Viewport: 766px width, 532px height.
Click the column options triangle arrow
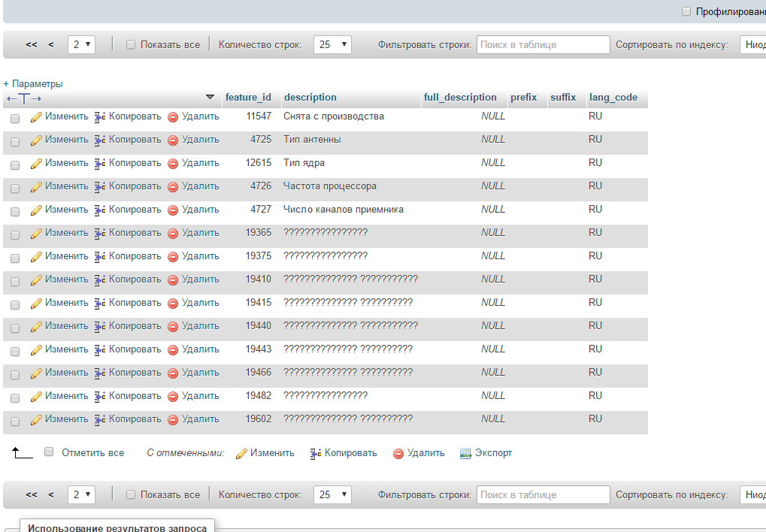210,97
